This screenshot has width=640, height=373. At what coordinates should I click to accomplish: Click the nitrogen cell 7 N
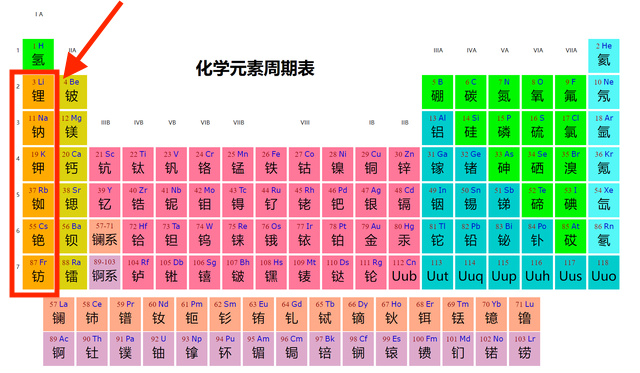coord(504,92)
